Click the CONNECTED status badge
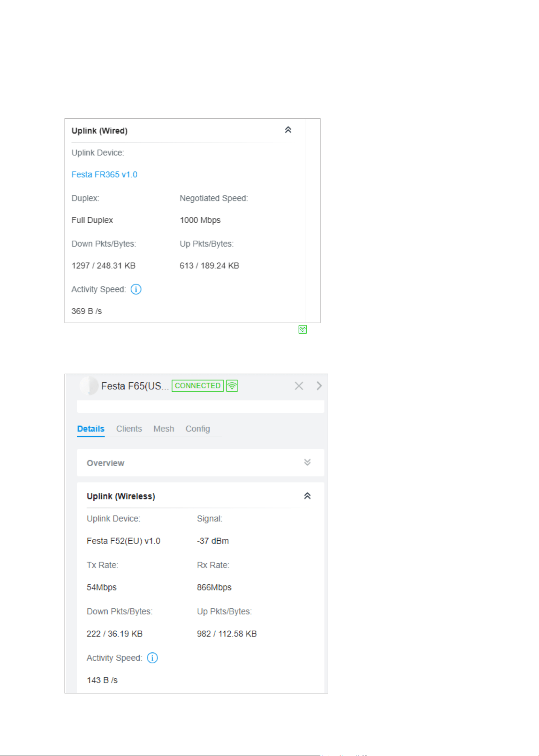Screen dimensions: 539x756 click(x=197, y=386)
